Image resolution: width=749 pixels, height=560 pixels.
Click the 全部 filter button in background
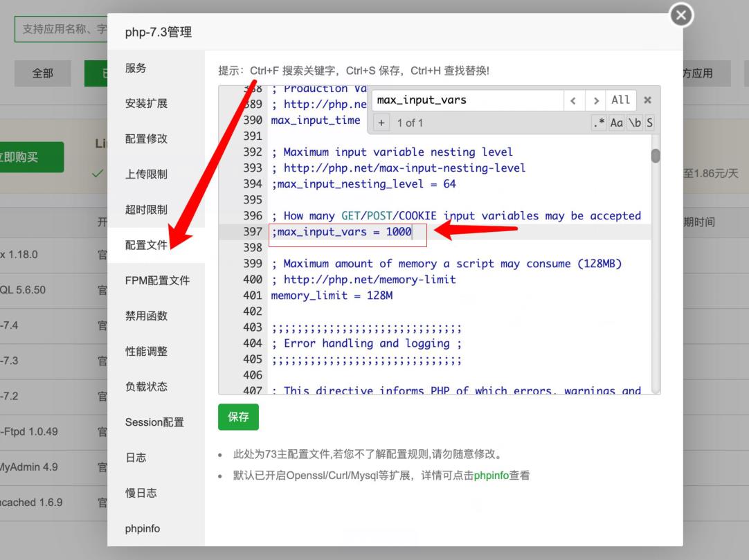point(42,73)
